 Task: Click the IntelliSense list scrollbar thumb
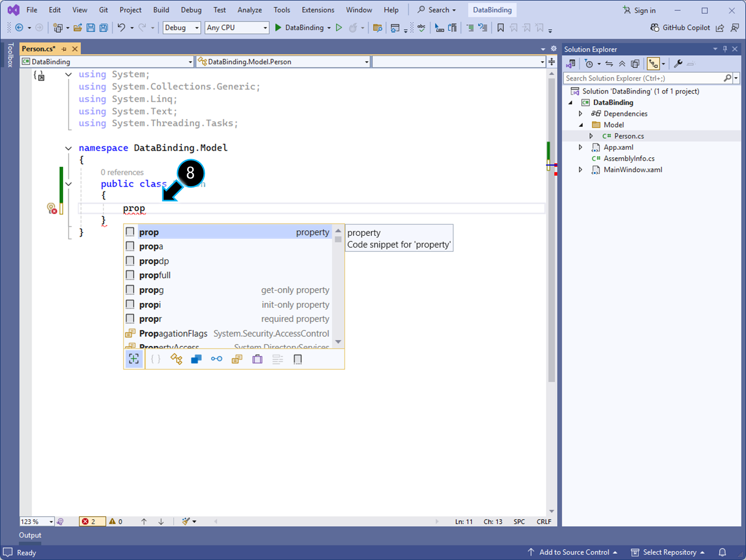[338, 239]
